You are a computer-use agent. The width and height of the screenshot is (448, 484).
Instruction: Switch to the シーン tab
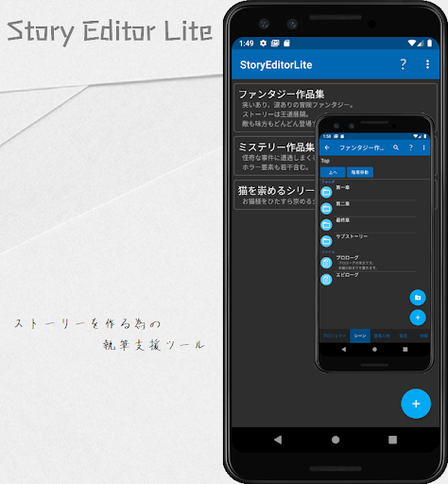360,336
